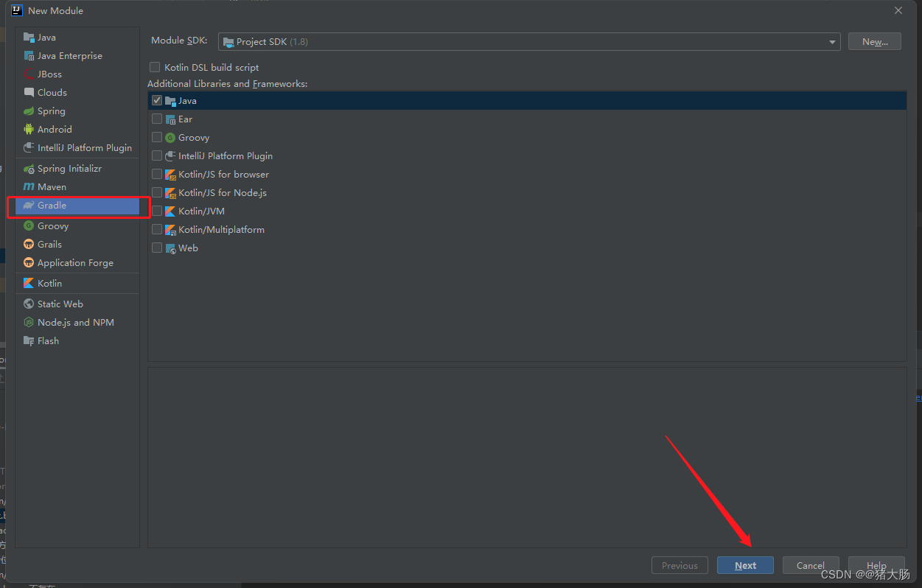Enable the Web framework checkbox
This screenshot has height=588, width=922.
pyautogui.click(x=157, y=248)
